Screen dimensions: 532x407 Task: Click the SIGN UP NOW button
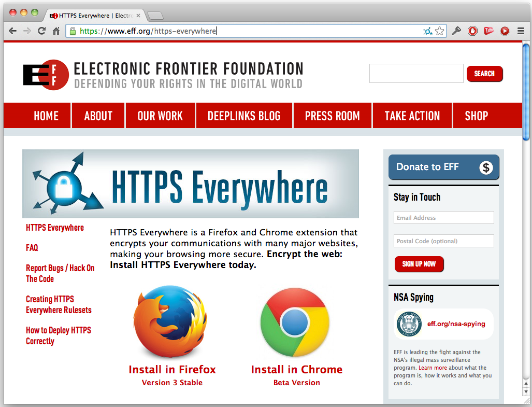point(419,264)
